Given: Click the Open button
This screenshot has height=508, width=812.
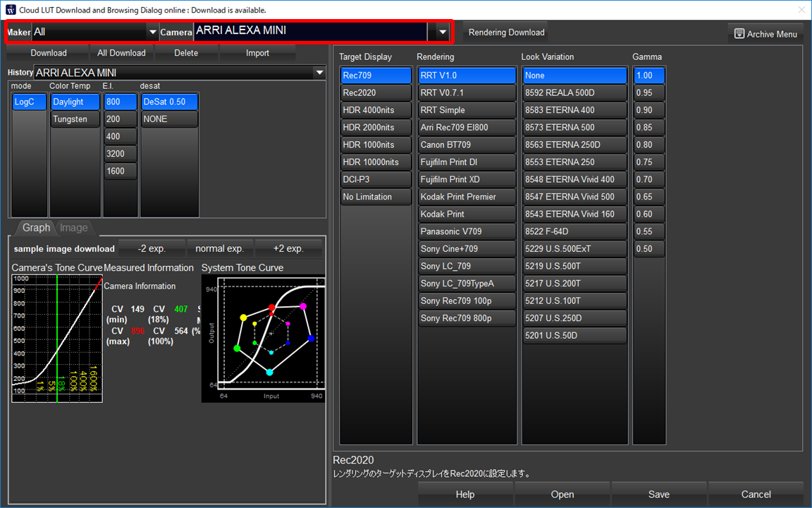Looking at the screenshot, I should pos(562,494).
